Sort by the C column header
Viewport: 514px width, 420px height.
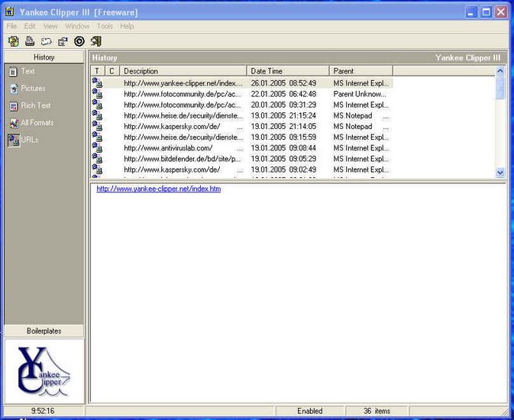coord(112,71)
